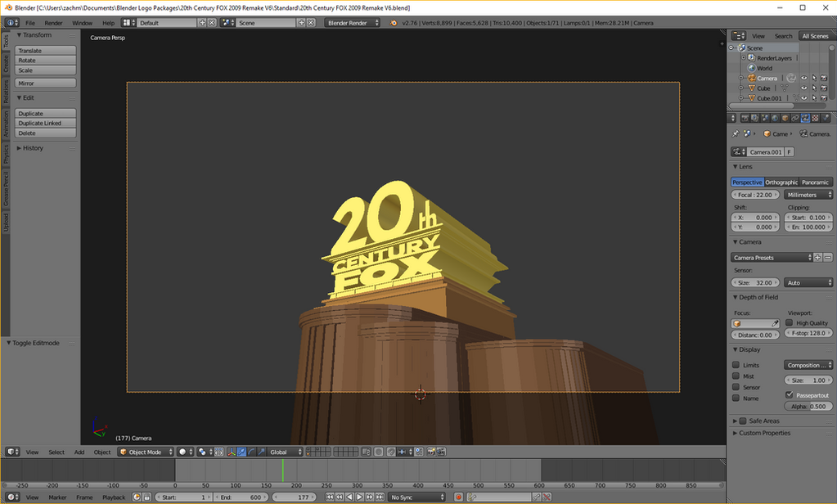
Task: Open the Constraints properties chain icon
Action: coord(794,118)
